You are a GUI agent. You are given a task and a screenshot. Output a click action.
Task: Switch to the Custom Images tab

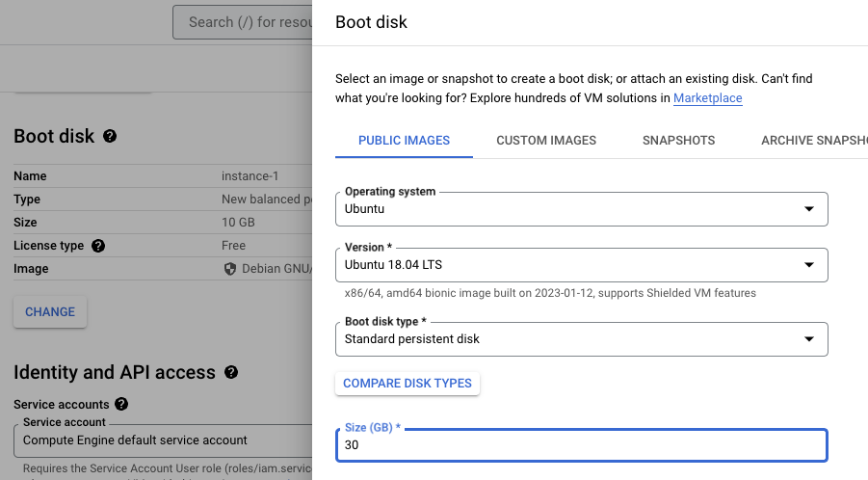point(546,141)
